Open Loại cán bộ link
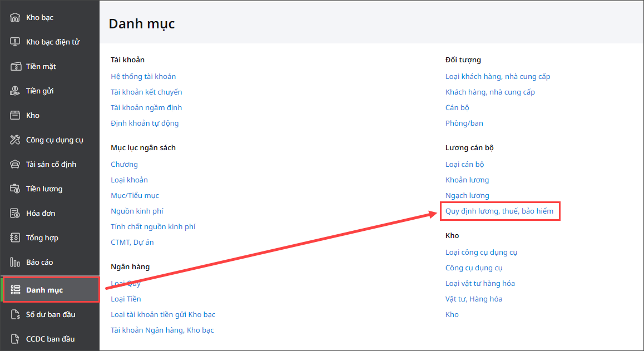Image resolution: width=644 pixels, height=351 pixels. click(x=464, y=165)
